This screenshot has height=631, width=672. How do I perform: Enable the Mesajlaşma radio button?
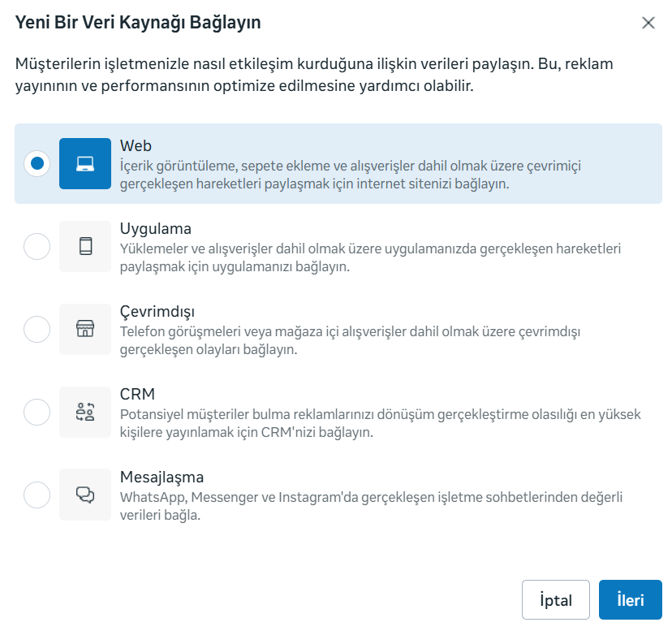pos(37,495)
